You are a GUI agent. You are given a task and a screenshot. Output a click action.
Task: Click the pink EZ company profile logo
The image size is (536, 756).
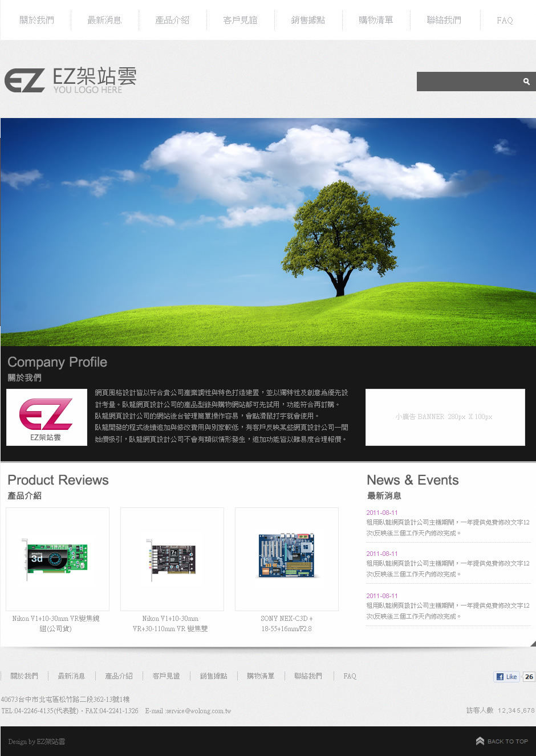(x=46, y=417)
